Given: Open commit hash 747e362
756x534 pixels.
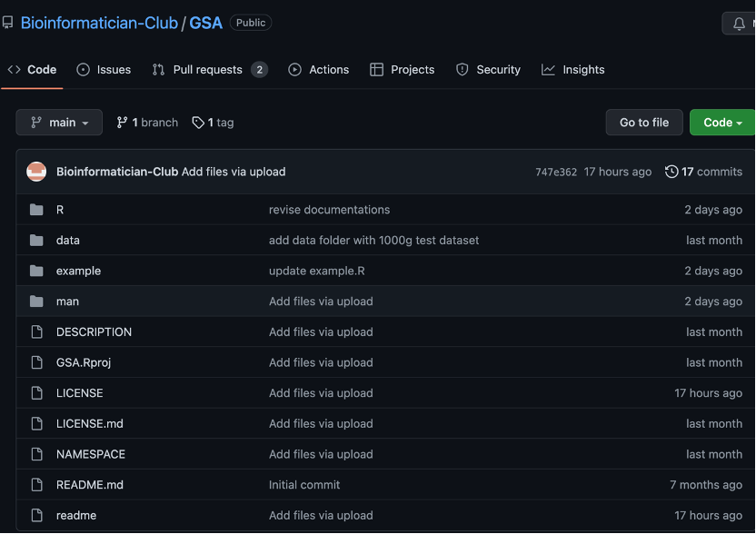Looking at the screenshot, I should [556, 173].
